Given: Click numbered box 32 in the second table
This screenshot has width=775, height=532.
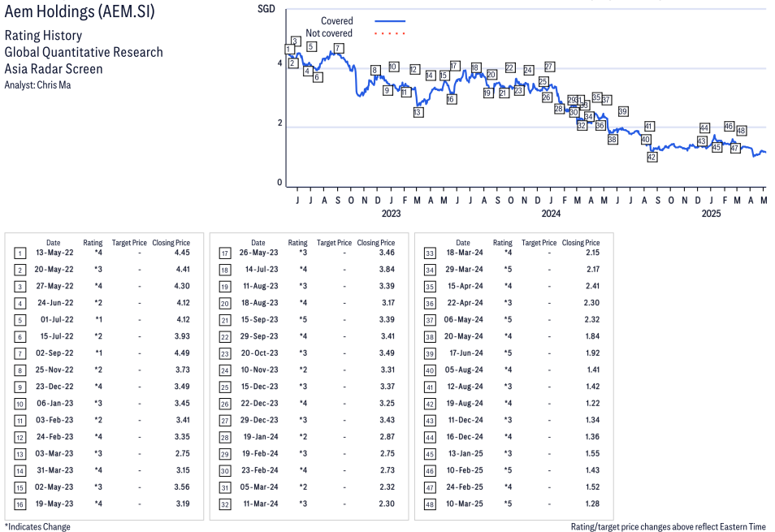Looking at the screenshot, I should click(225, 505).
